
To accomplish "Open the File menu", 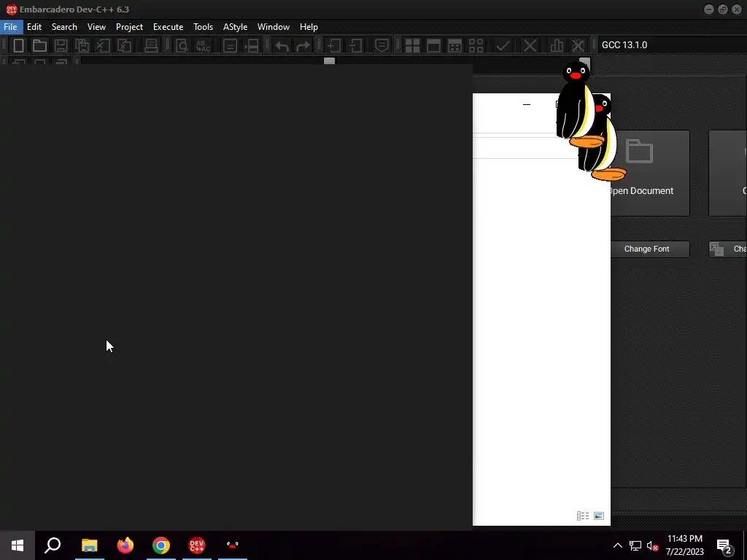I will 10,27.
